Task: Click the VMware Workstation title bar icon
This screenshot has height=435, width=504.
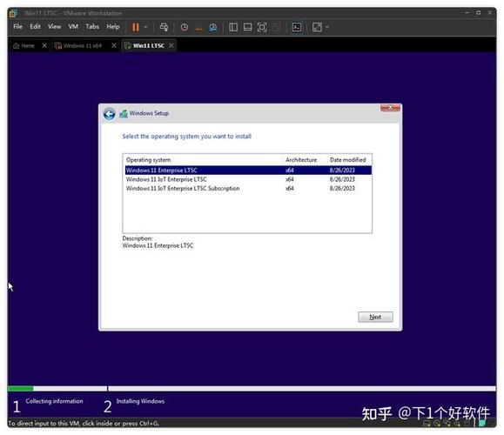Action: point(14,13)
